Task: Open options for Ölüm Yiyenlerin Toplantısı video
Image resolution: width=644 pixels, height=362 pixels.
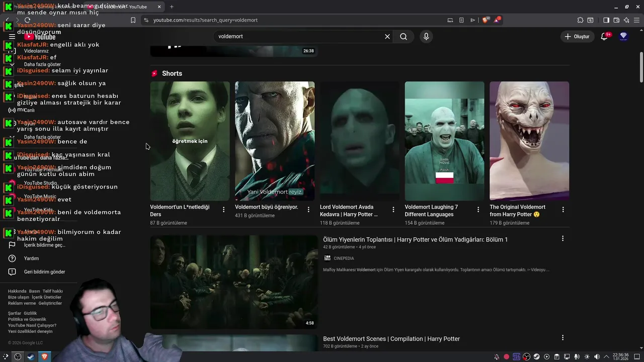Action: pos(562,239)
